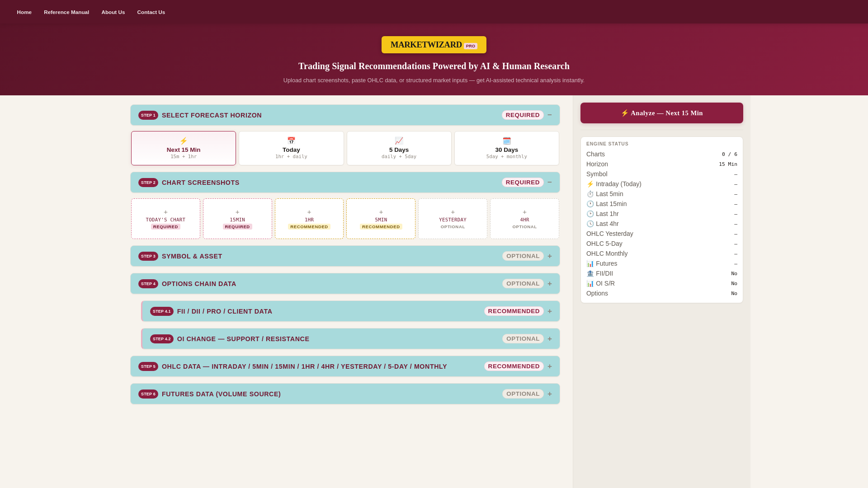The height and width of the screenshot is (488, 868).
Task: Click the MarketWizard logo button
Action: [434, 45]
